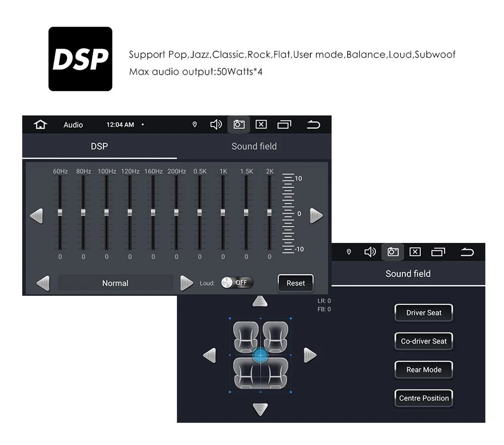Click the 2K equalizer slider
This screenshot has height=445, width=504.
pos(269,213)
